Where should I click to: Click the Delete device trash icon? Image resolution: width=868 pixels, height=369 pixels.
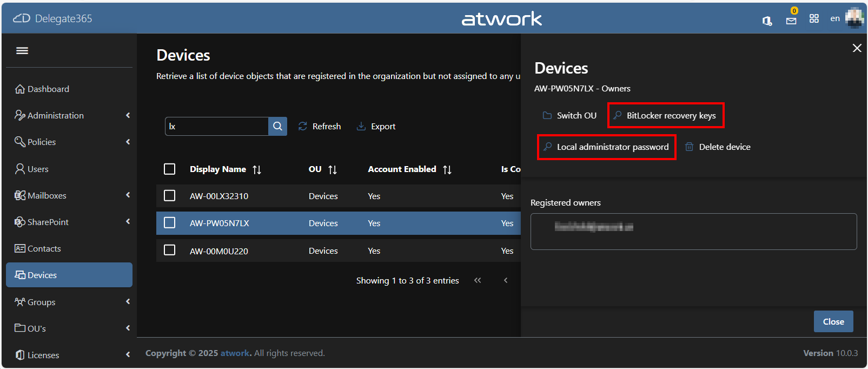click(689, 147)
